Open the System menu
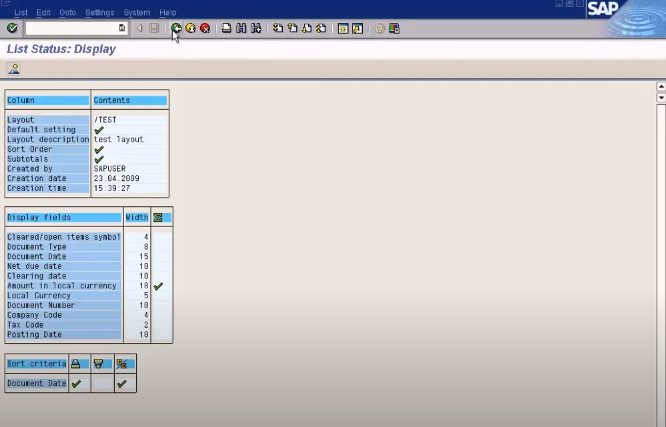 pos(137,13)
